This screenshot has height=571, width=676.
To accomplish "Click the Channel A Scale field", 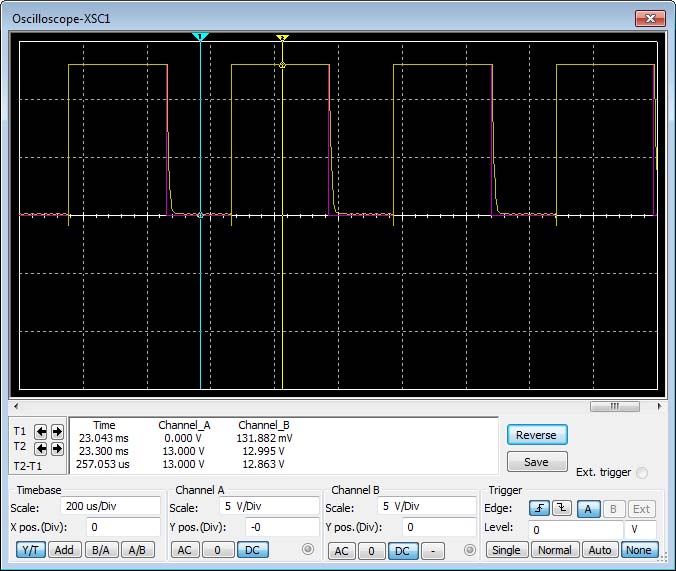I will (262, 506).
